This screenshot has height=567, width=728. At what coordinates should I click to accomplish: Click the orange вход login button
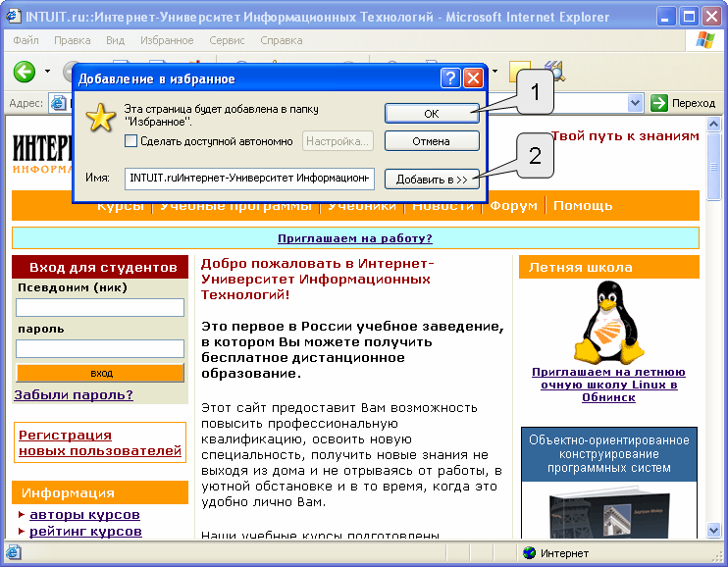click(x=100, y=373)
